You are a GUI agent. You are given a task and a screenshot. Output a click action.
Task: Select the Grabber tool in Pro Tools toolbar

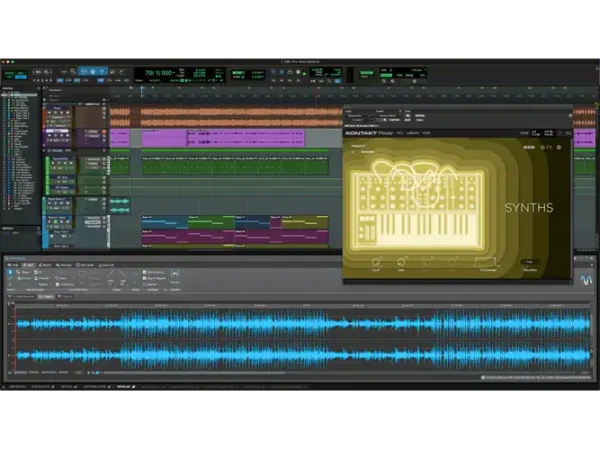point(102,72)
